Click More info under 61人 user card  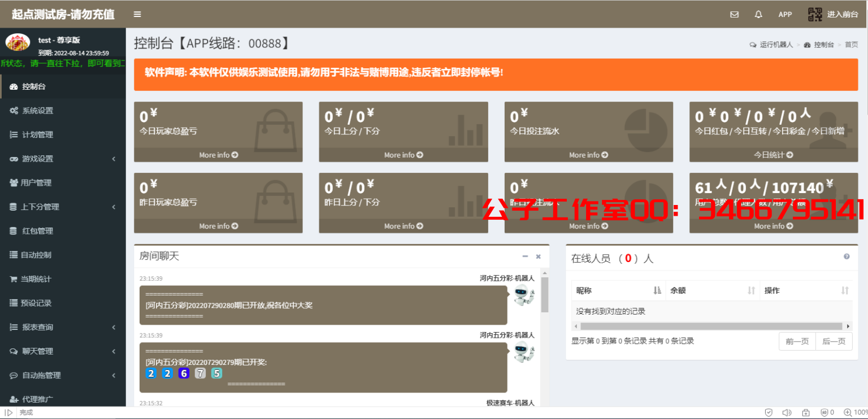pyautogui.click(x=774, y=226)
